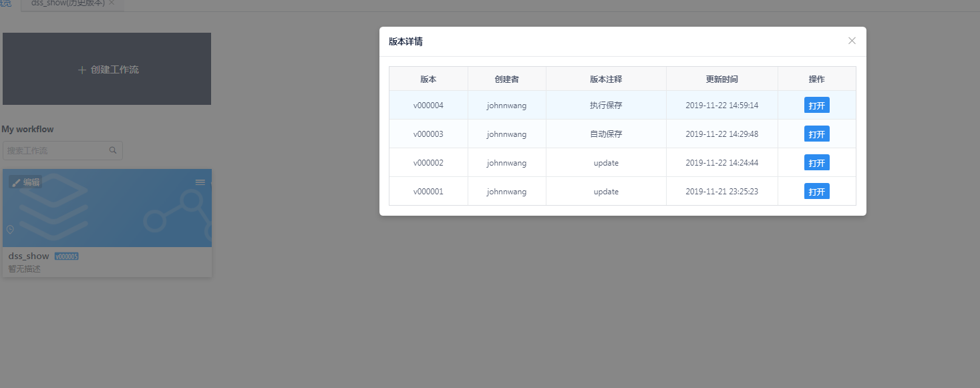This screenshot has width=980, height=388.
Task: Click the partially visible tab at top left
Action: [x=6, y=4]
